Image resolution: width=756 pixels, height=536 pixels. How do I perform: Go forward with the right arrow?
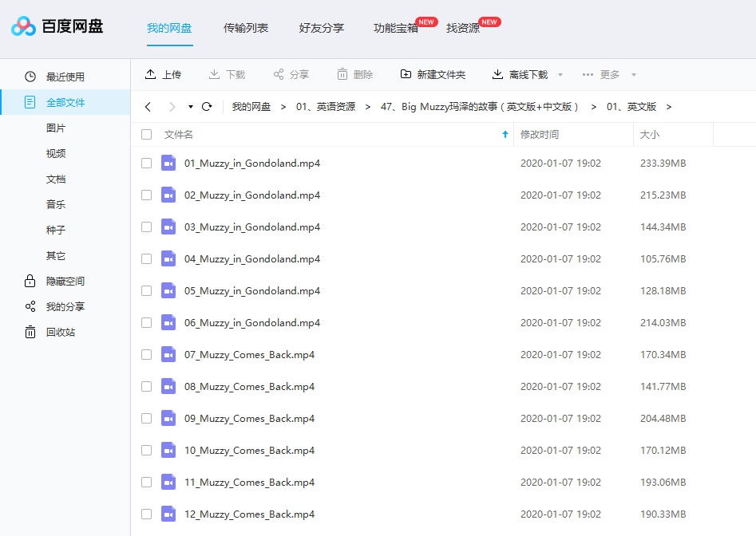172,107
